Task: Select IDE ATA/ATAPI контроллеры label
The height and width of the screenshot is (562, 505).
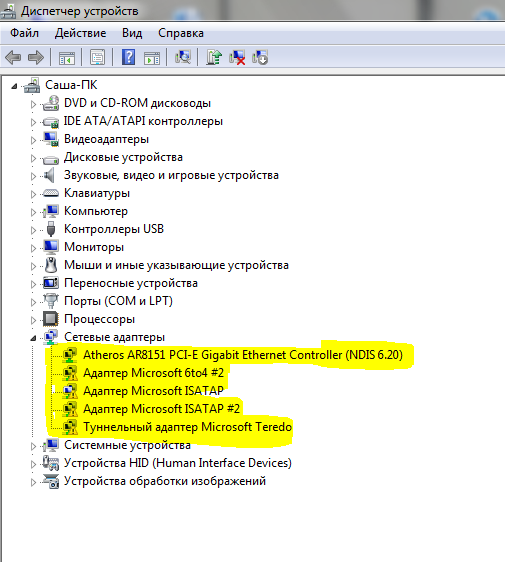Action: point(143,121)
